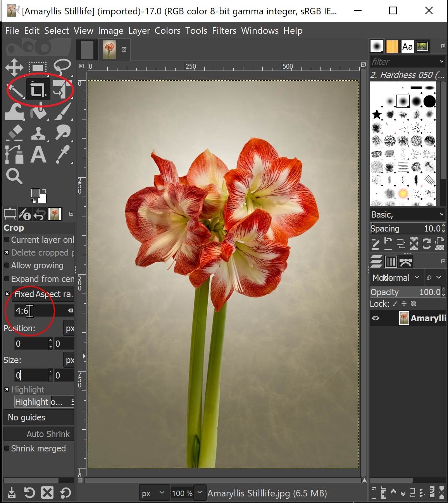Open the No guides dropdown
This screenshot has height=503, width=448.
click(39, 417)
